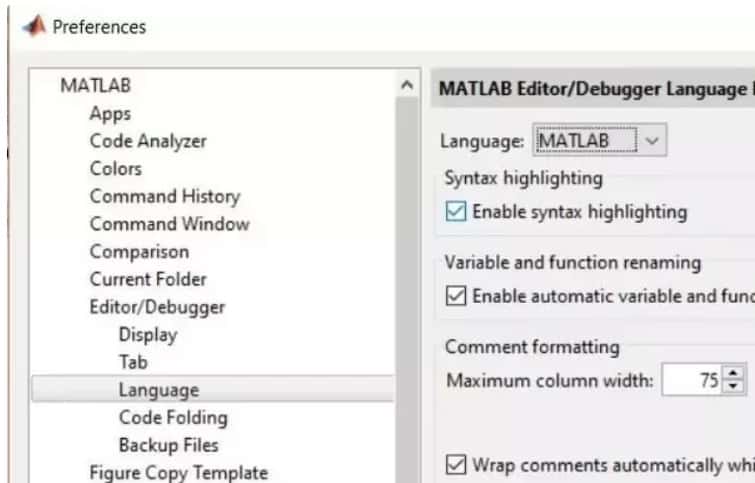Open Tab preferences under Editor/Debugger
The image size is (755, 483).
click(133, 362)
